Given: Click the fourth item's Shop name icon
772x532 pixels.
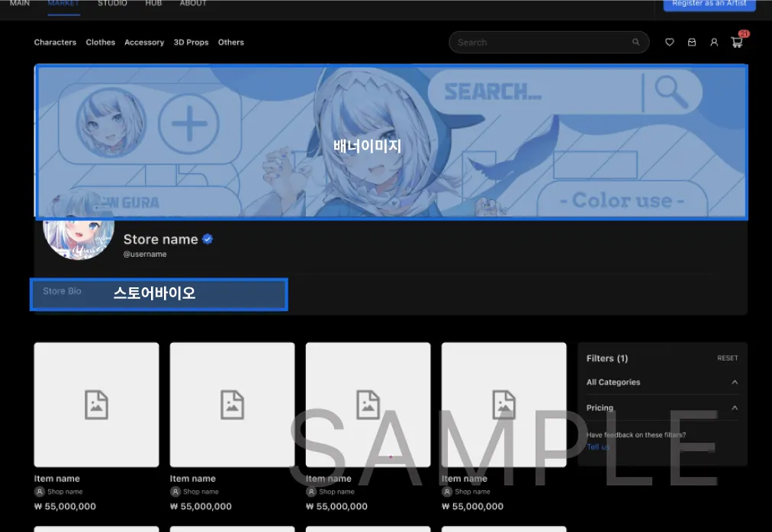Looking at the screenshot, I should pos(447,491).
